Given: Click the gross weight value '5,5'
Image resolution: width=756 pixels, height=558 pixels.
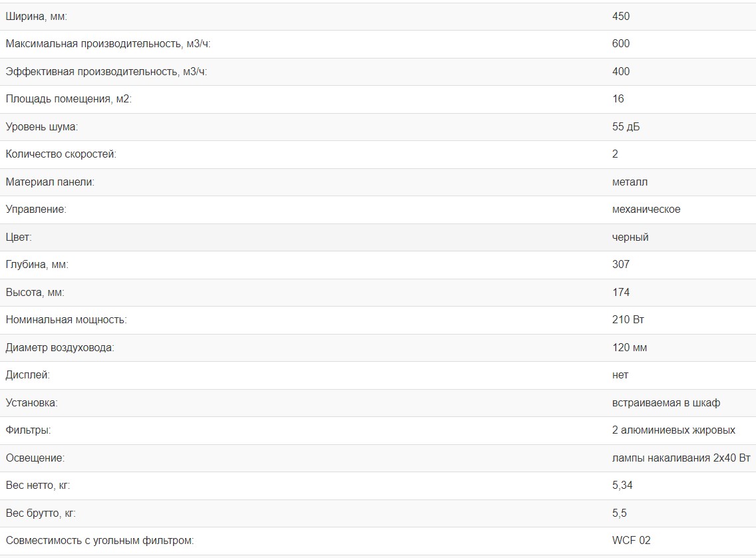Looking at the screenshot, I should point(619,513).
